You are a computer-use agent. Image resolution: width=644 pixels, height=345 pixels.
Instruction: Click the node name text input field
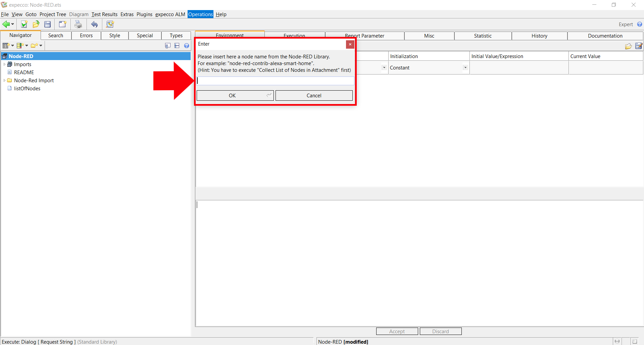[275, 81]
